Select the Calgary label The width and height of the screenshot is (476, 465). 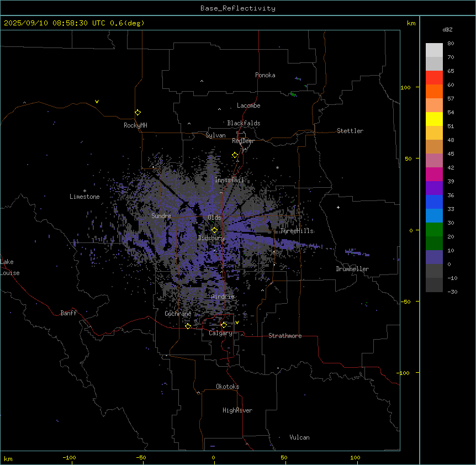220,333
